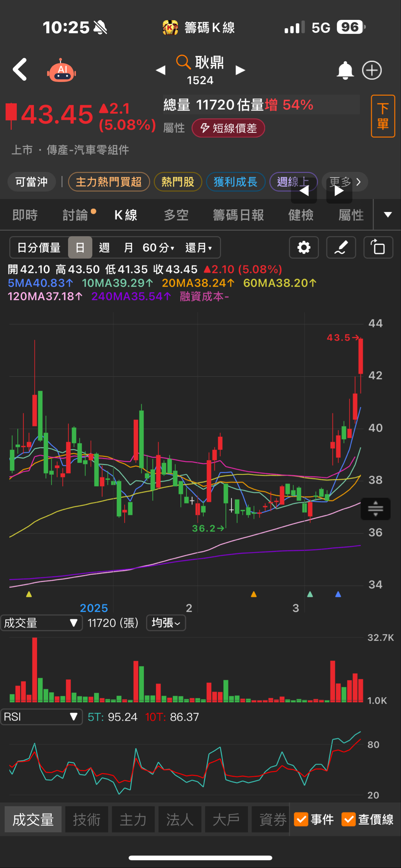The width and height of the screenshot is (401, 868).
Task: Switch to the K線 tab
Action: [126, 215]
